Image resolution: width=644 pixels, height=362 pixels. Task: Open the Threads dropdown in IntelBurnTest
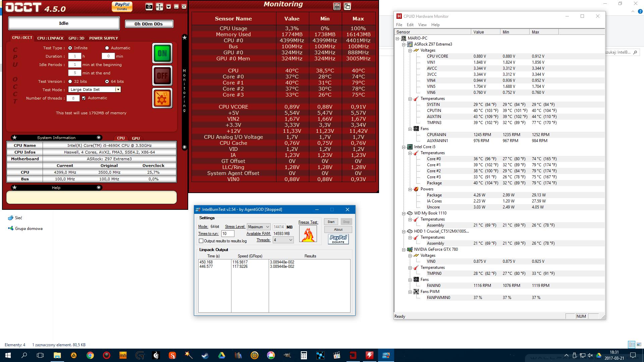283,240
